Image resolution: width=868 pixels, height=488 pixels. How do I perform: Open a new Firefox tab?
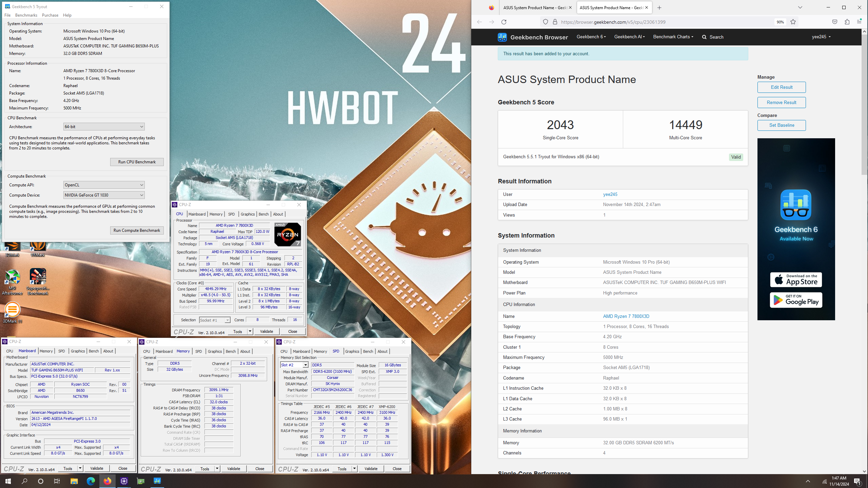click(x=659, y=7)
